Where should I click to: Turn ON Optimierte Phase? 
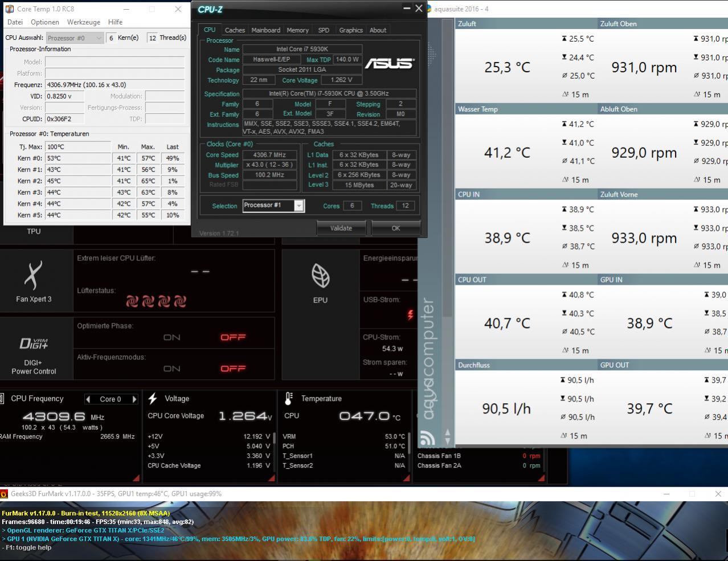tap(172, 337)
